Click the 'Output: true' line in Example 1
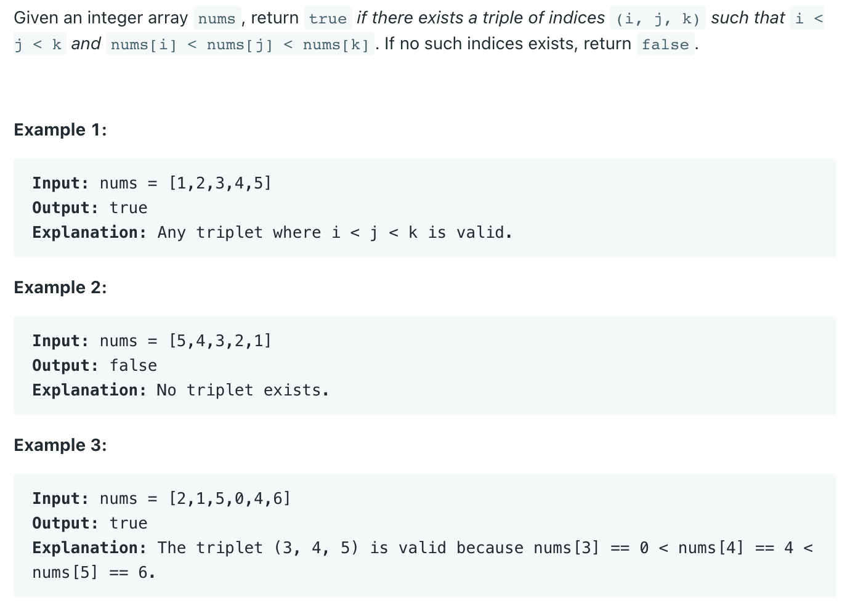This screenshot has height=616, width=850. (x=90, y=208)
